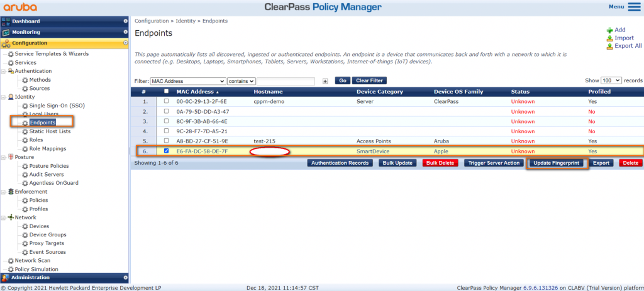The image size is (644, 291).
Task: Click the Enforcement traffic light icon
Action: click(x=11, y=192)
